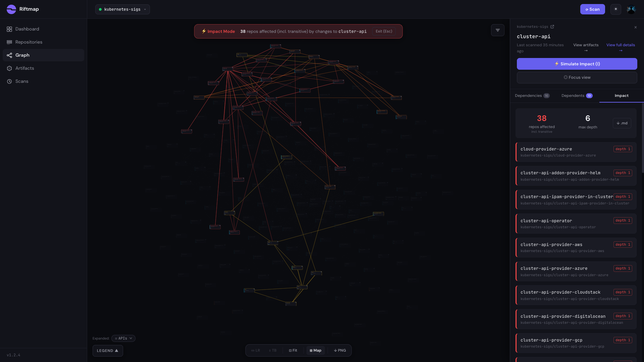Open cluster-api-provider-digitalocean entry
This screenshot has height=362, width=644.
tap(576, 319)
